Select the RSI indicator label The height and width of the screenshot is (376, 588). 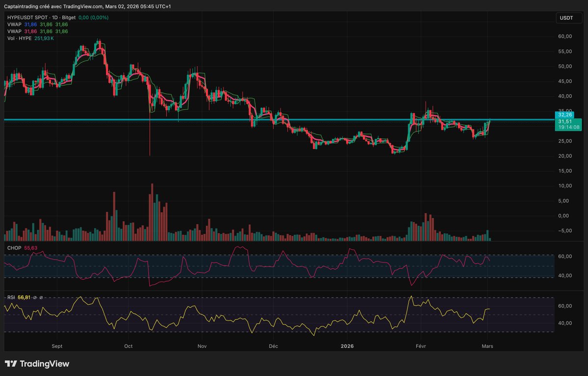coord(10,297)
